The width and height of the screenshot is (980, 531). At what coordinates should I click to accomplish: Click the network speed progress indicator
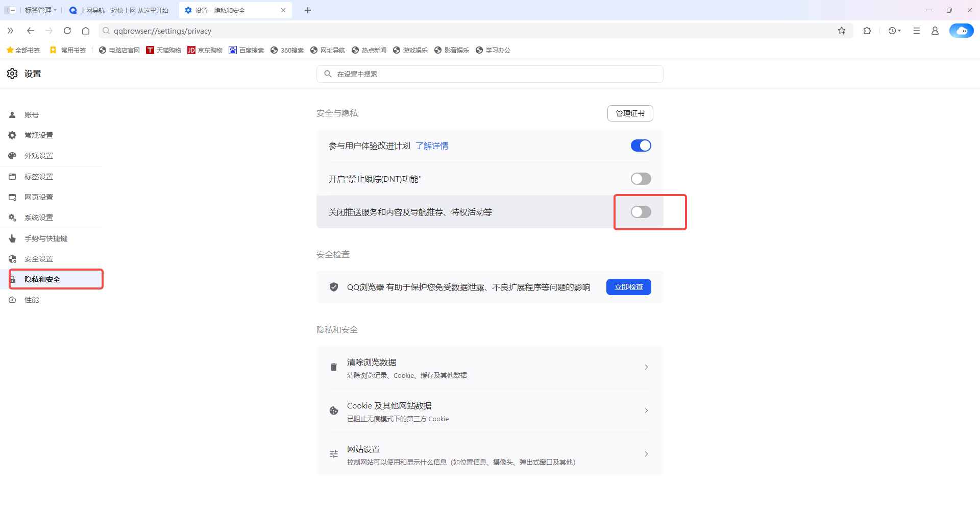962,31
